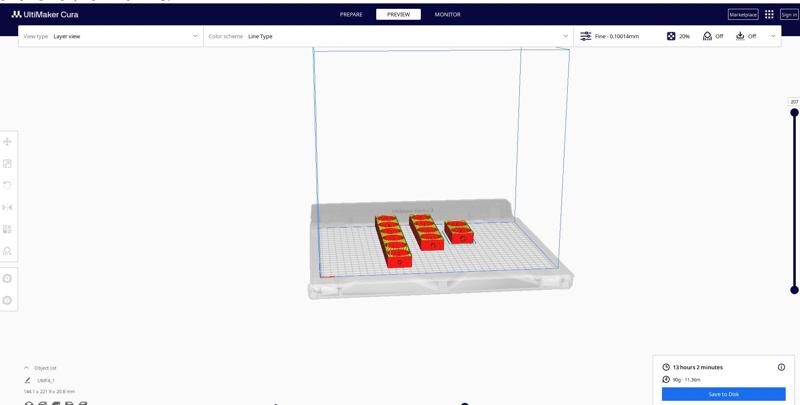Expand the Color scheme Line Type dropdown
800x405 pixels.
coord(388,36)
